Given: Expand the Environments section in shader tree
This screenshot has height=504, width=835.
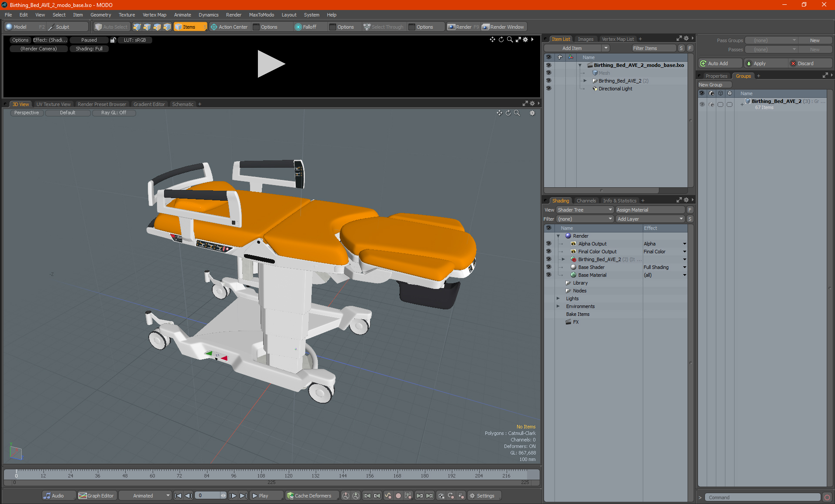Looking at the screenshot, I should point(557,306).
